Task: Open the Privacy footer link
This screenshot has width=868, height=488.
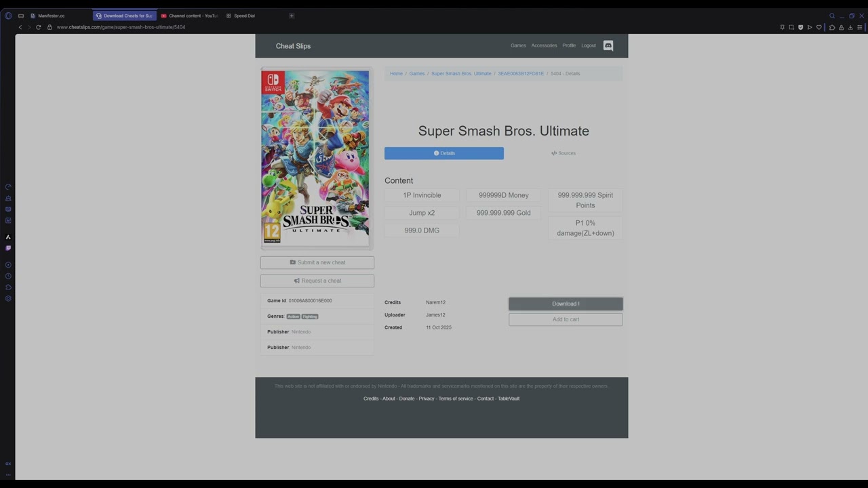Action: coord(427,399)
